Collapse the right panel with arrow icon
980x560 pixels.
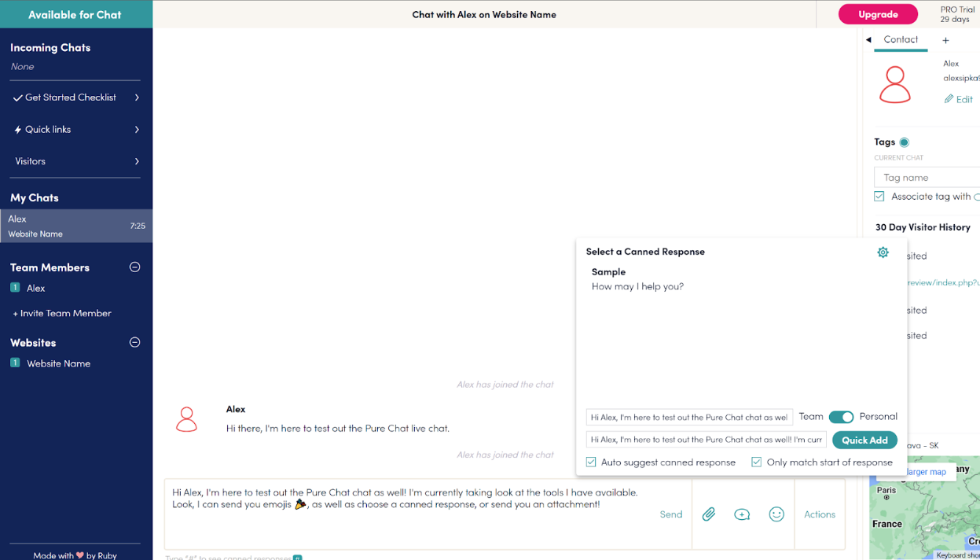coord(868,39)
